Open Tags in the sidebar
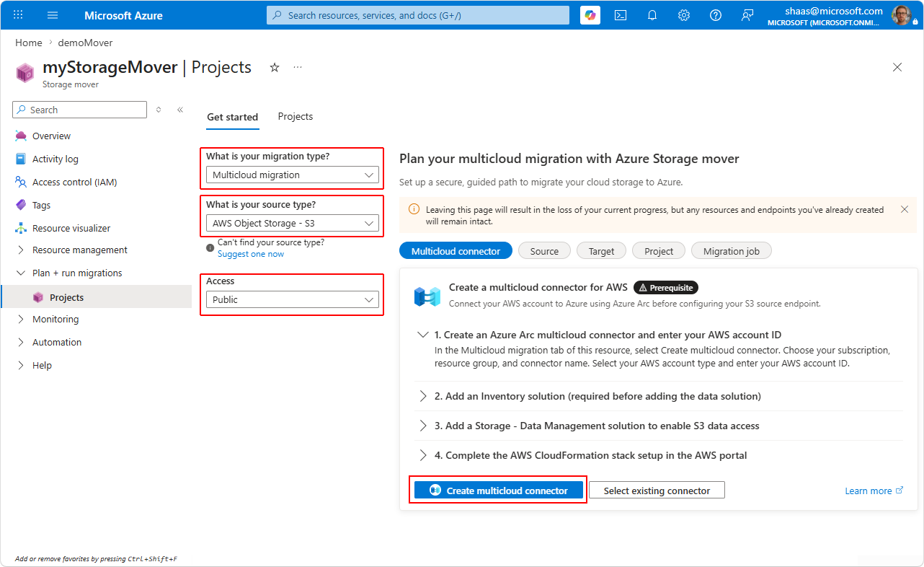 click(41, 205)
